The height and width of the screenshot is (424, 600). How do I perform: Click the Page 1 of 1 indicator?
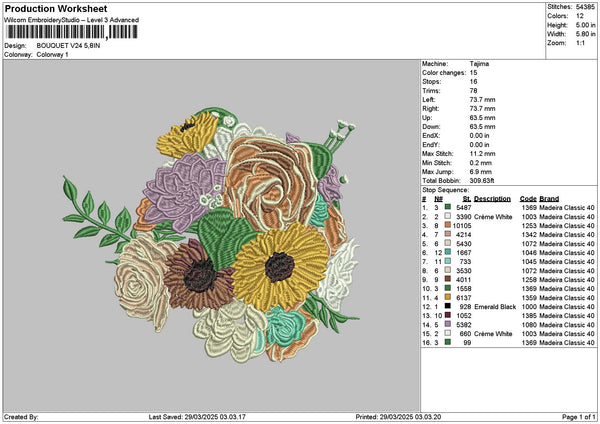(x=579, y=417)
